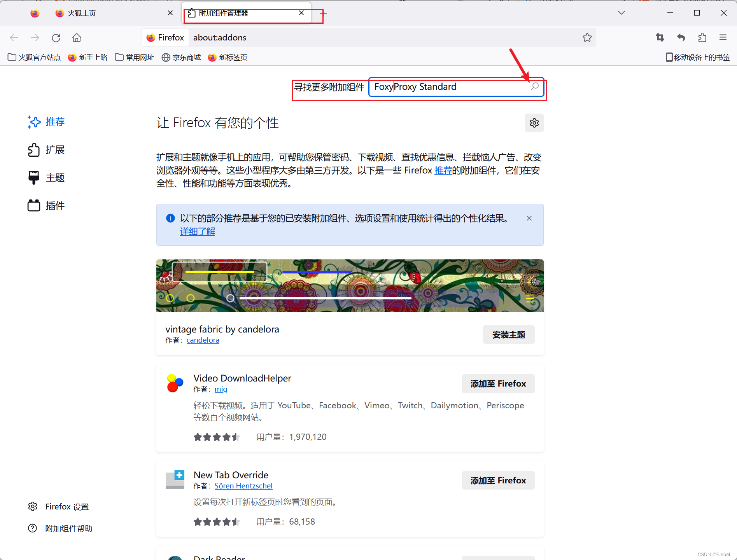
Task: Open the 主题 sidebar category
Action: pos(46,178)
